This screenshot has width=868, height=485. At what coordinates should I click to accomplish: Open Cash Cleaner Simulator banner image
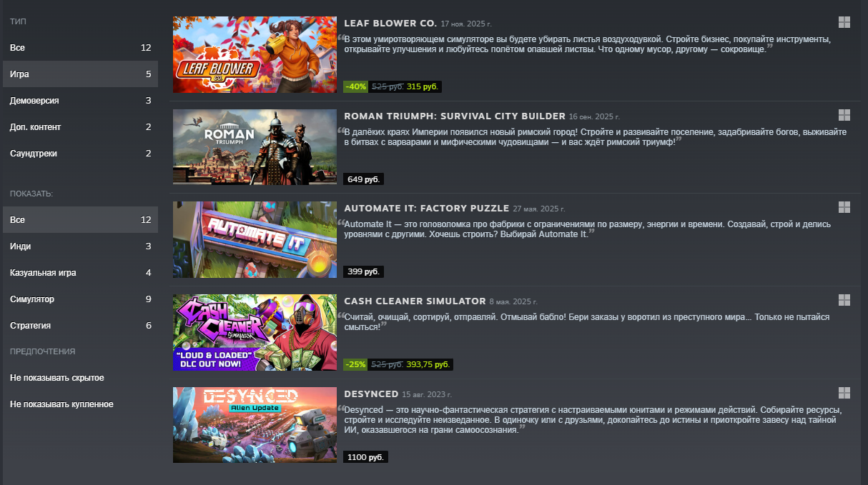pyautogui.click(x=255, y=332)
